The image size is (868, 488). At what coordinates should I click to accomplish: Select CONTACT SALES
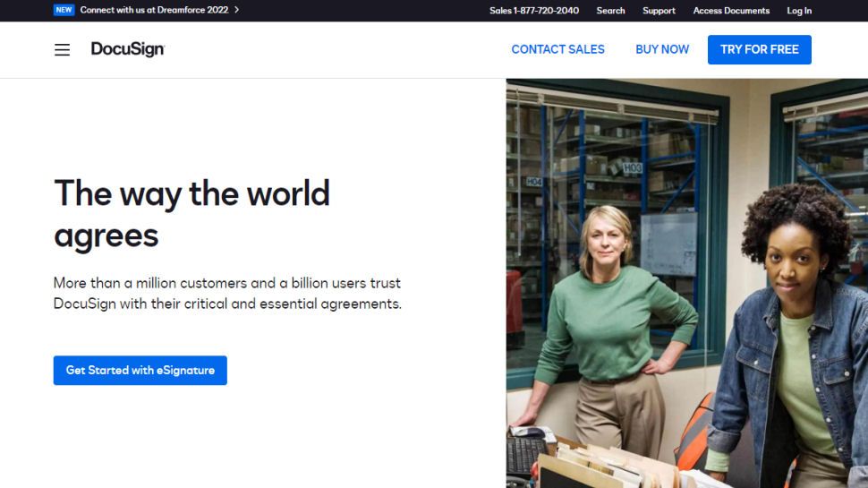[558, 49]
